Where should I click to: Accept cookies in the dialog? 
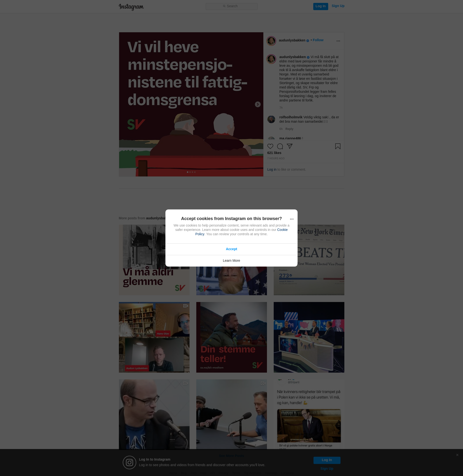(231, 249)
